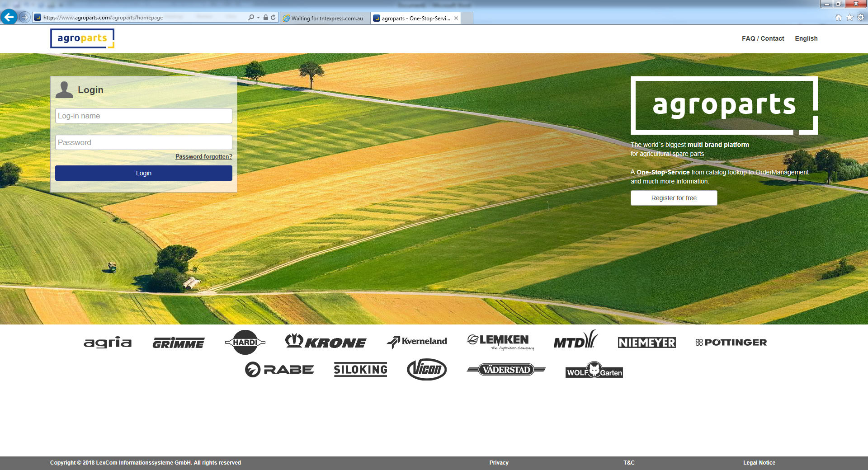Open the English language selector
The image size is (868, 470).
click(806, 38)
